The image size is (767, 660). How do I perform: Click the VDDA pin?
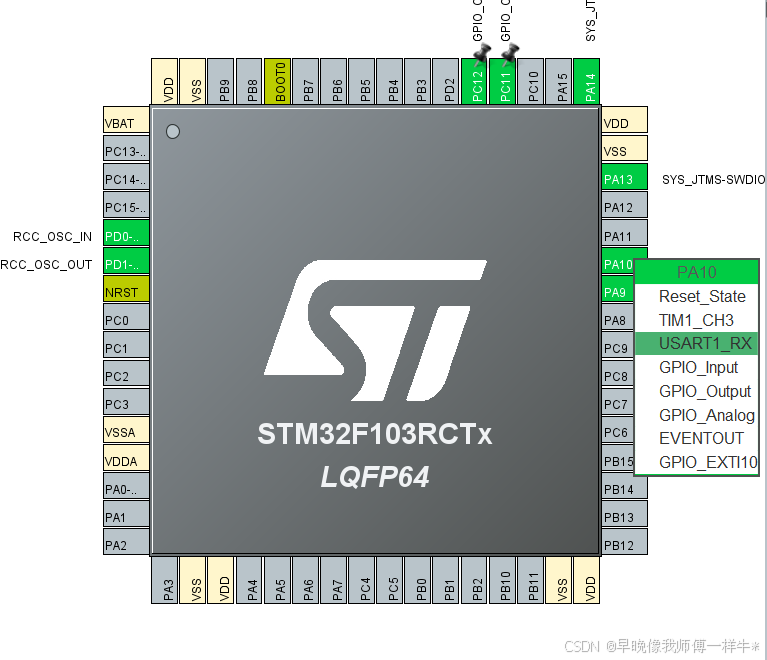(x=126, y=458)
